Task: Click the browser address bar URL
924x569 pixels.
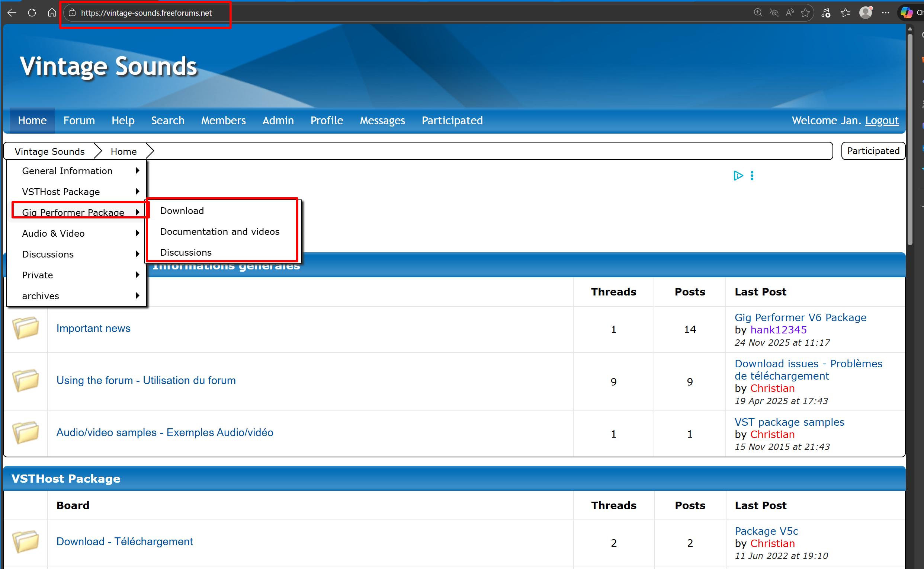Action: click(x=146, y=13)
